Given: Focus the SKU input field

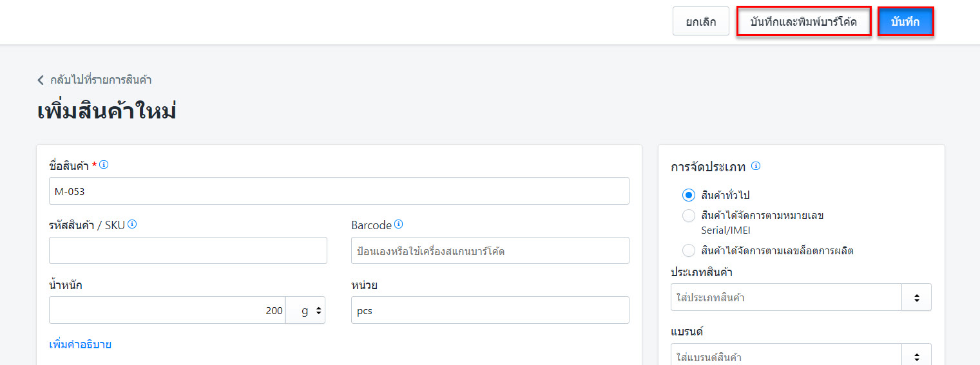Looking at the screenshot, I should click(187, 250).
